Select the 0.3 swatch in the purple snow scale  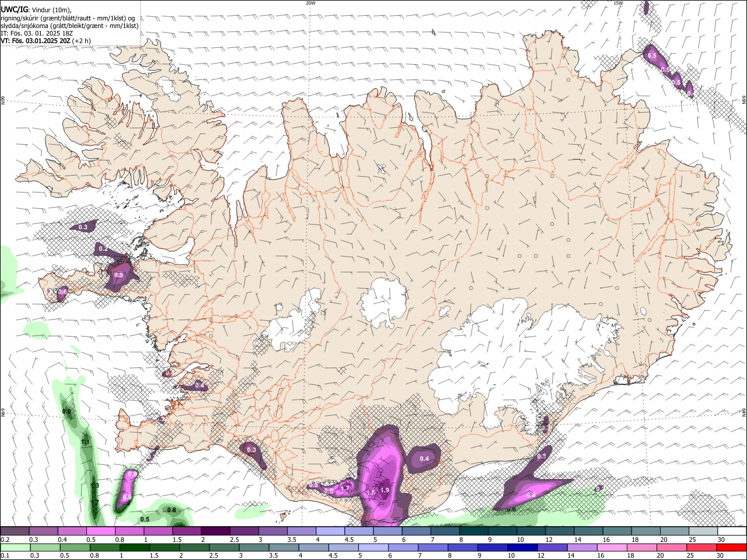click(43, 531)
